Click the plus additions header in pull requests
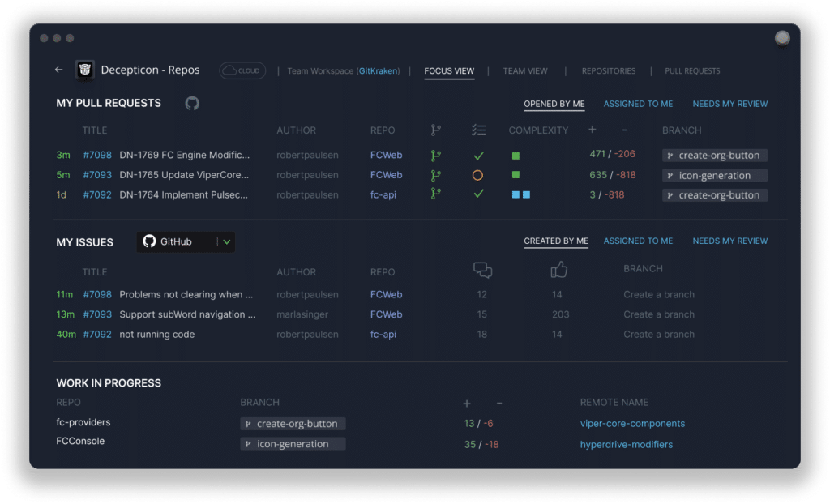 (593, 130)
